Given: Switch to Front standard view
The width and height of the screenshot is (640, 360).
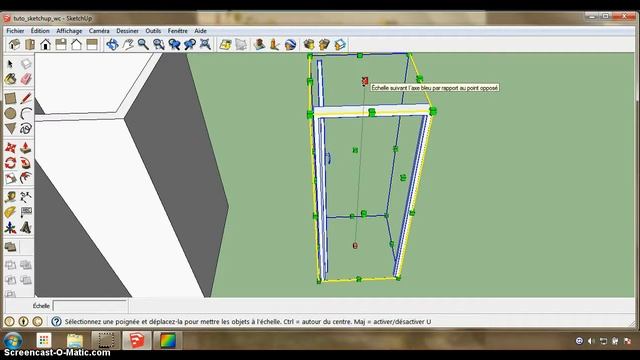Looking at the screenshot, I should (x=45, y=44).
